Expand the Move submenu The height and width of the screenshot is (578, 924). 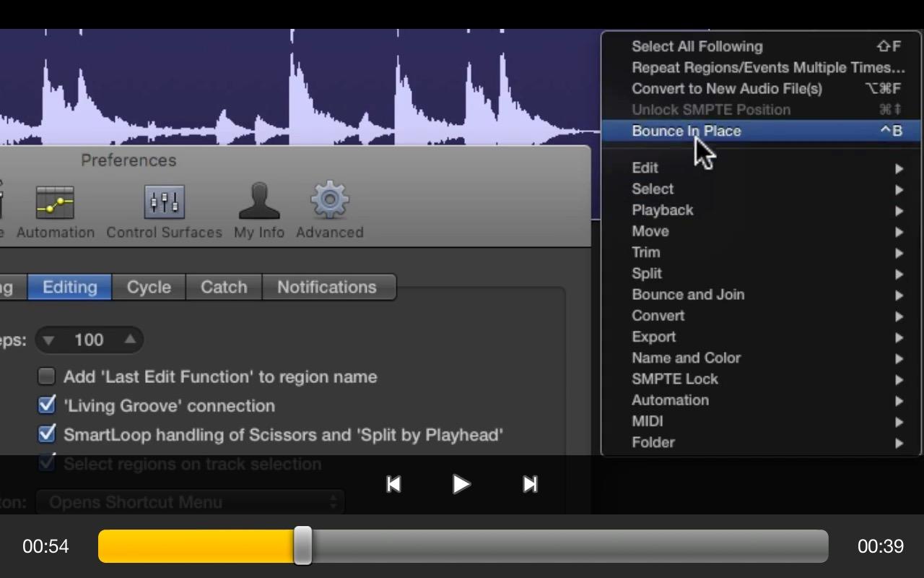coord(762,231)
